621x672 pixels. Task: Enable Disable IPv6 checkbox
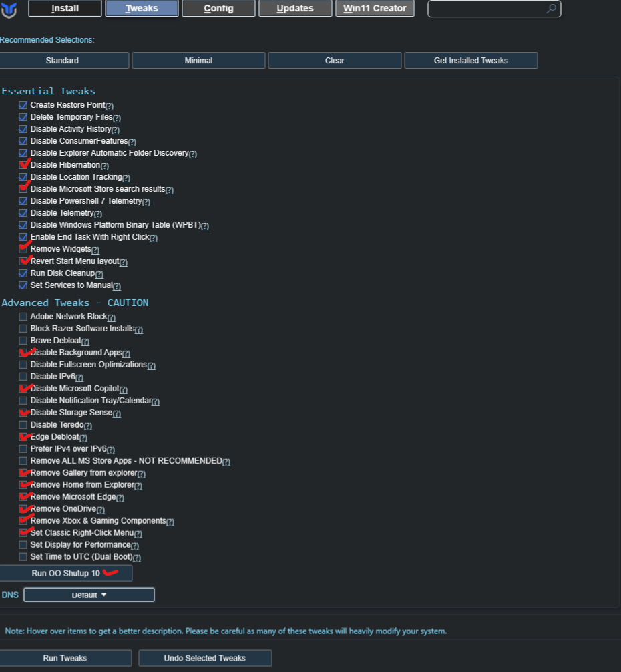point(23,377)
